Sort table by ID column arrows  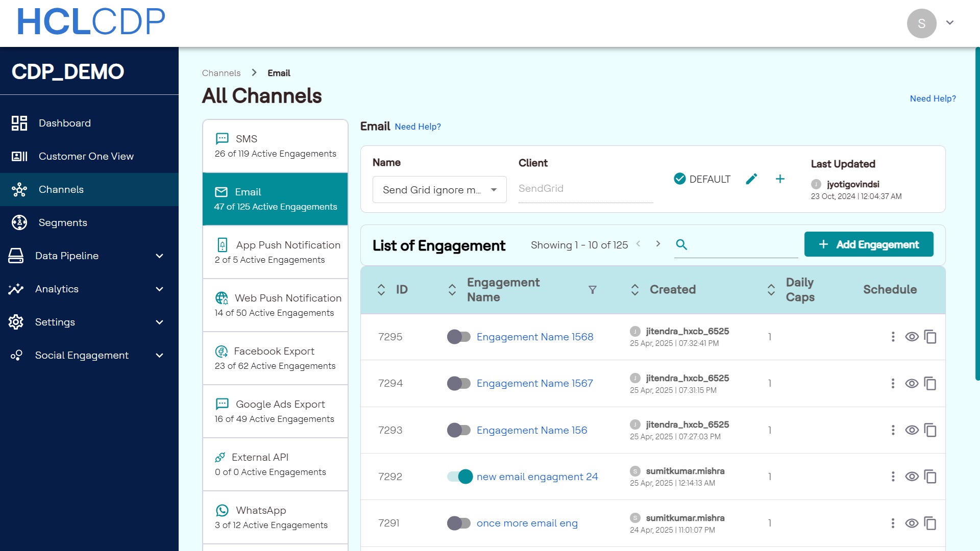381,290
